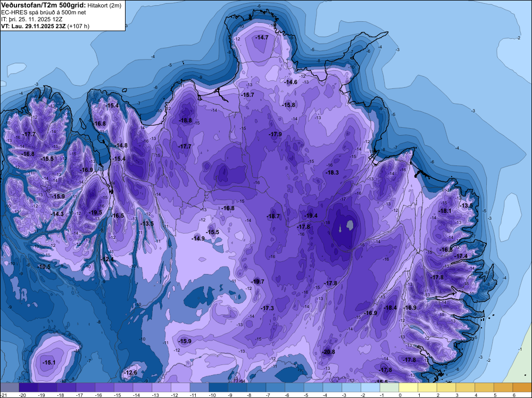Select the -18.8 temperature label
Screen dimensions: 532x398
pos(185,120)
